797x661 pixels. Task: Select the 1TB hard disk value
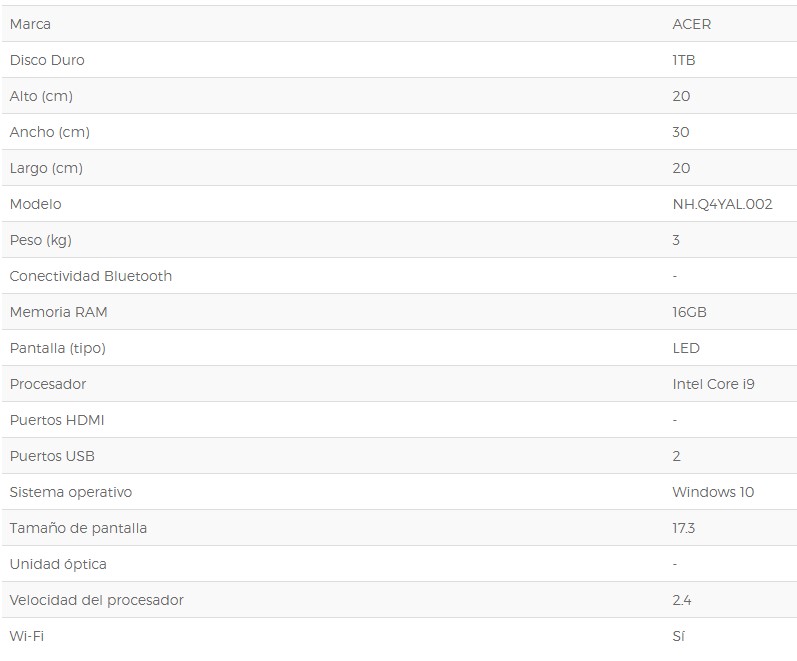(684, 60)
